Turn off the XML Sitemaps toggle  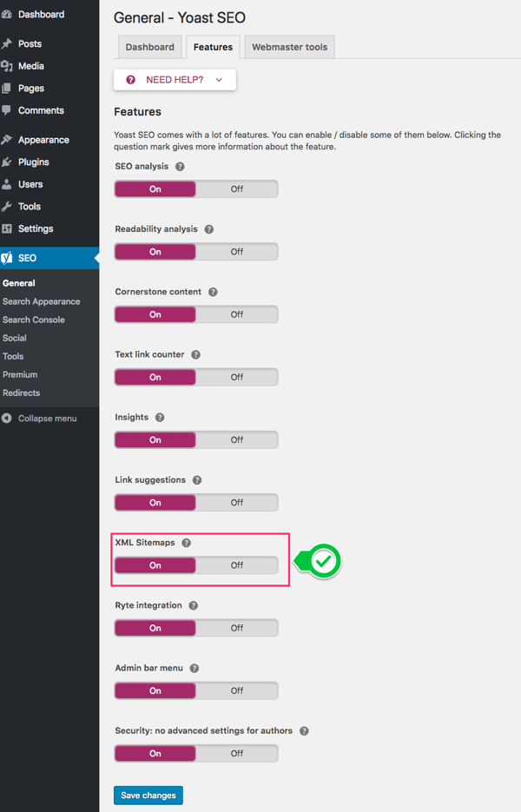(236, 565)
